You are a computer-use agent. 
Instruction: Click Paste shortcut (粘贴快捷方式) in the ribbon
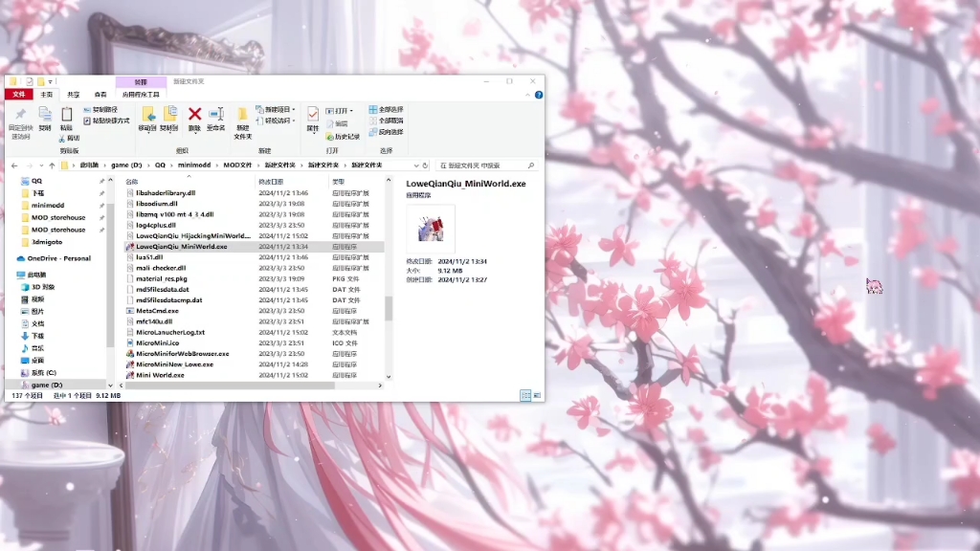(107, 121)
